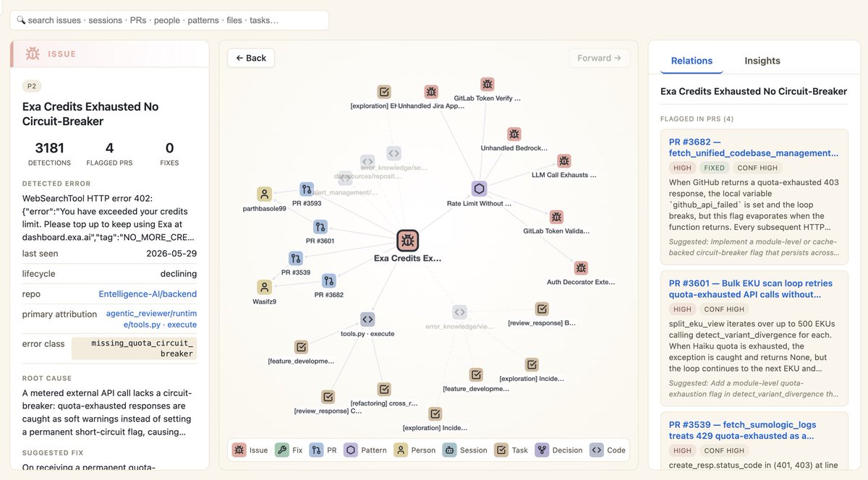Open the GitLab Token Valida... issue node

(556, 217)
